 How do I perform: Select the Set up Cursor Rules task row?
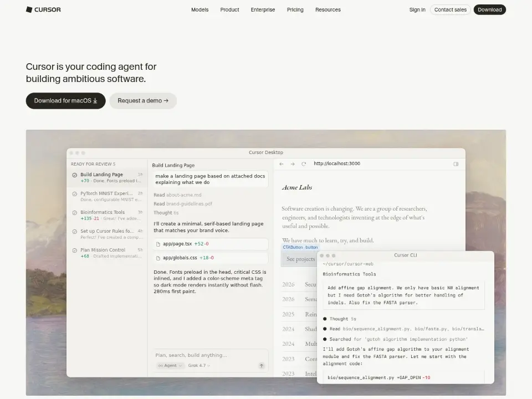(107, 234)
